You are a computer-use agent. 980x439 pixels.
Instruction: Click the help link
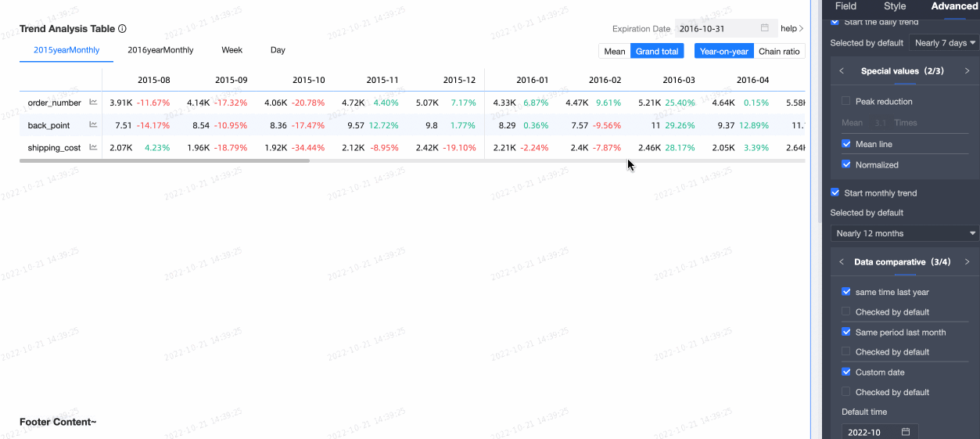point(792,29)
